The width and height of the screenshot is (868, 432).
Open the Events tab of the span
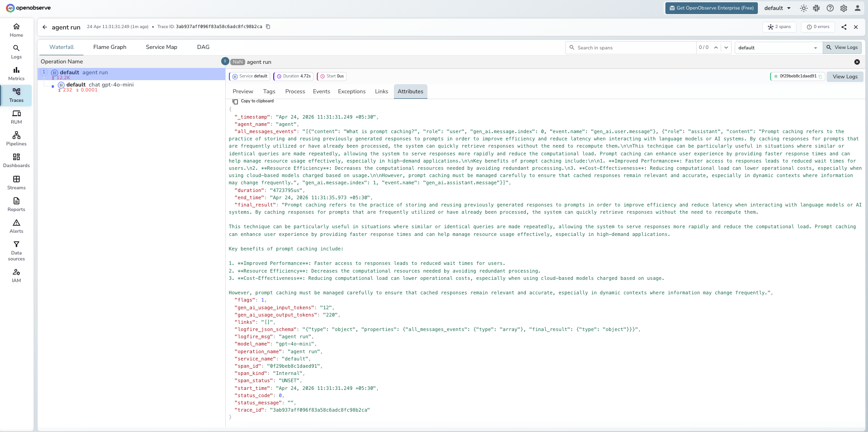[x=321, y=91]
